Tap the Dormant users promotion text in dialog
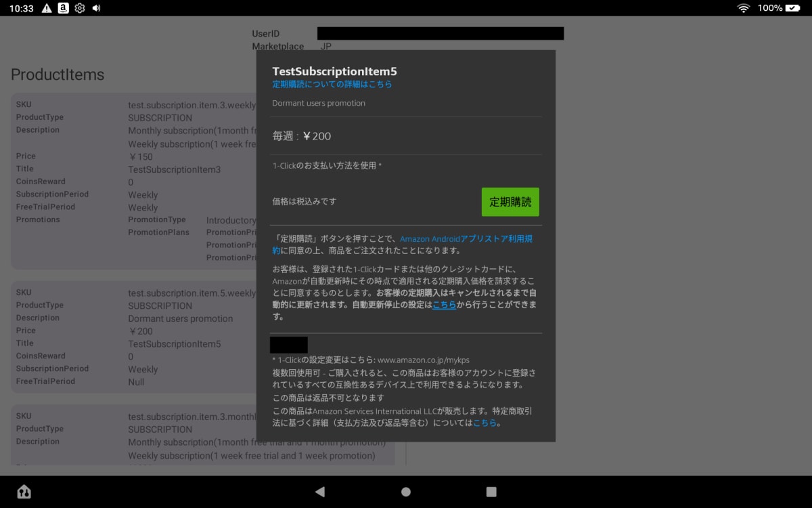Screen dimensions: 812x508 point(319,104)
